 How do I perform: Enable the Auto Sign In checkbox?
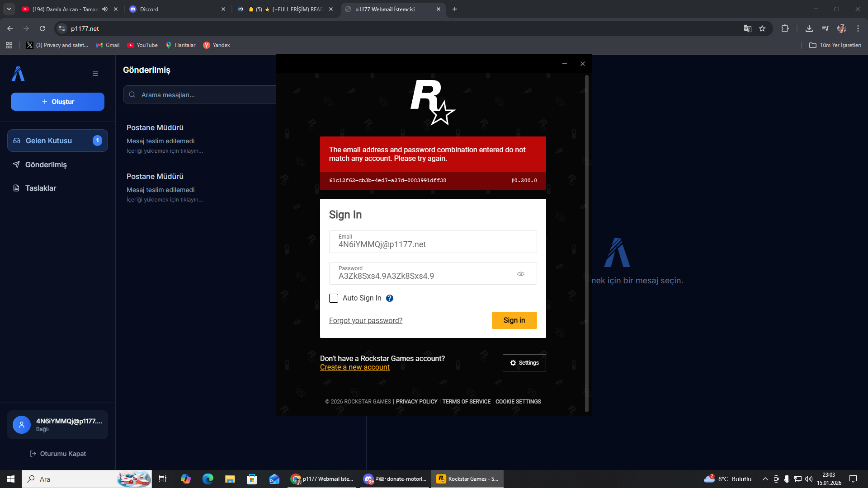(334, 298)
